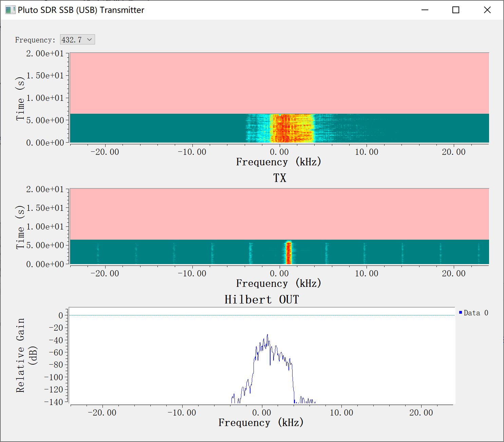Open the Frequency 432.7 combo box
Screen dimensions: 504x442
(77, 40)
